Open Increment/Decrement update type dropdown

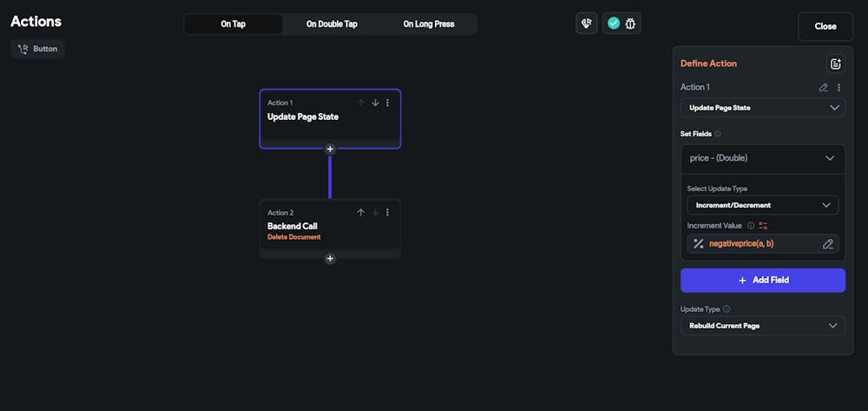(762, 205)
